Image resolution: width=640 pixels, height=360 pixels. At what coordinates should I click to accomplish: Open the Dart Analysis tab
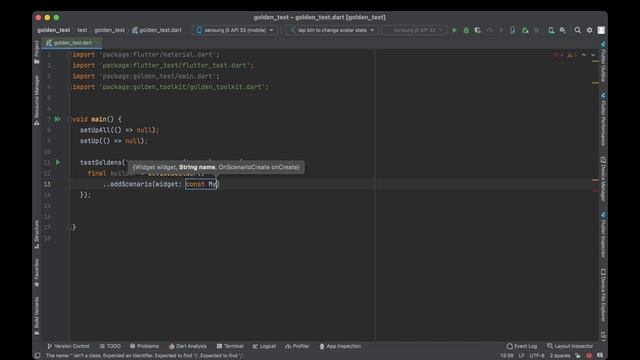(x=188, y=346)
